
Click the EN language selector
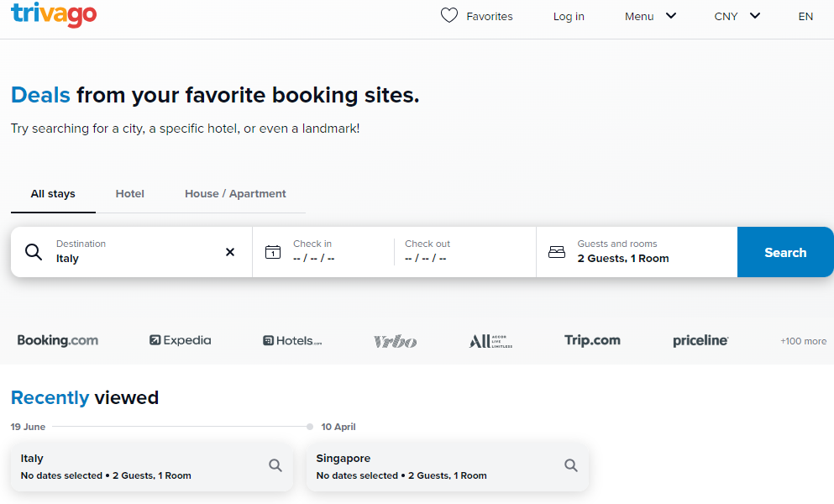[805, 17]
